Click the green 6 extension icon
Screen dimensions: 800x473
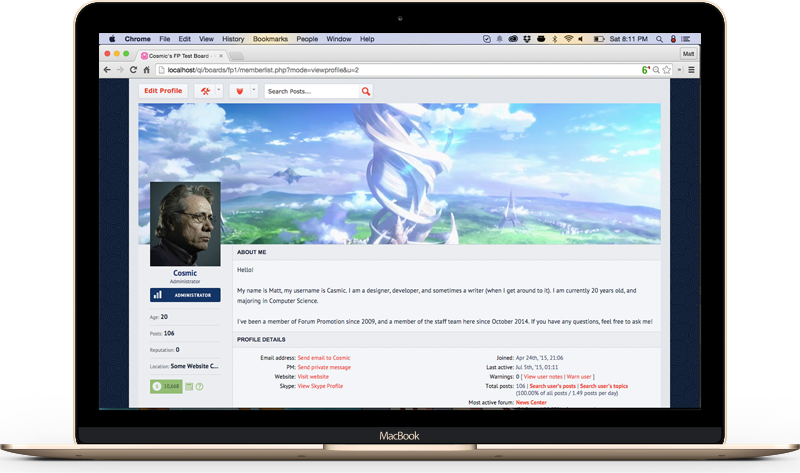[645, 70]
